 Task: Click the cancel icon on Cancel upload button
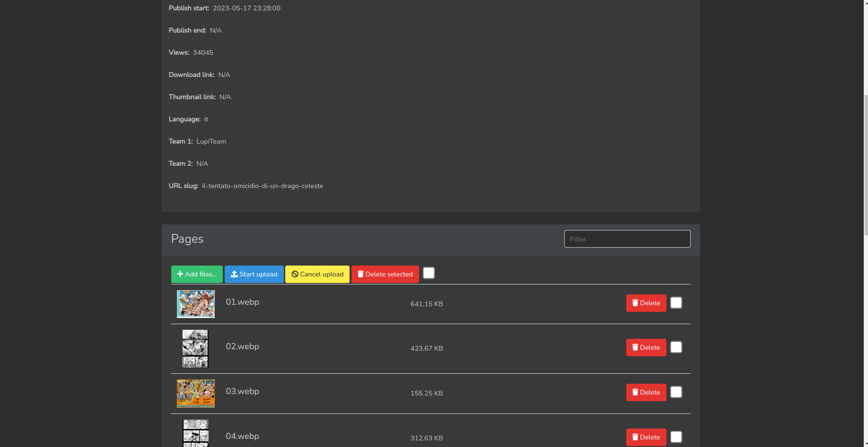point(295,274)
